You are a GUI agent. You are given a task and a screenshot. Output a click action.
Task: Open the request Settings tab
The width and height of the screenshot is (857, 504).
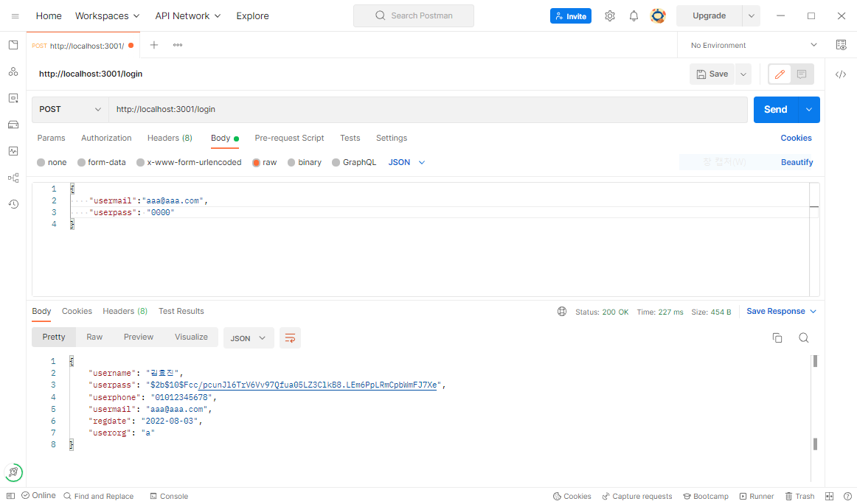tap(392, 138)
